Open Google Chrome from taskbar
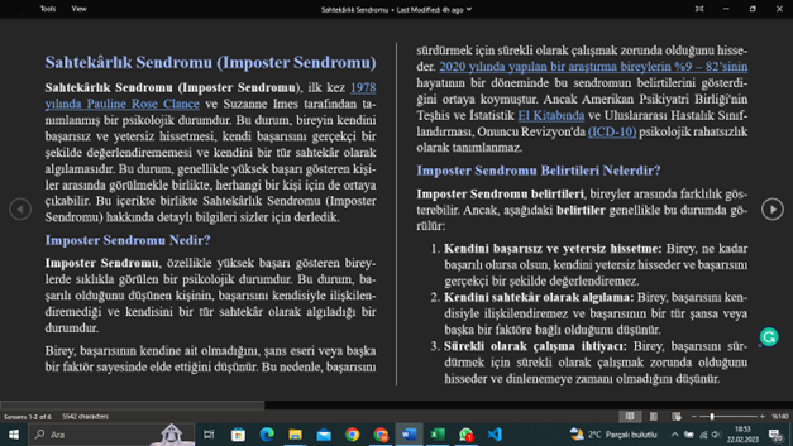The height and width of the screenshot is (446, 793). tap(352, 434)
